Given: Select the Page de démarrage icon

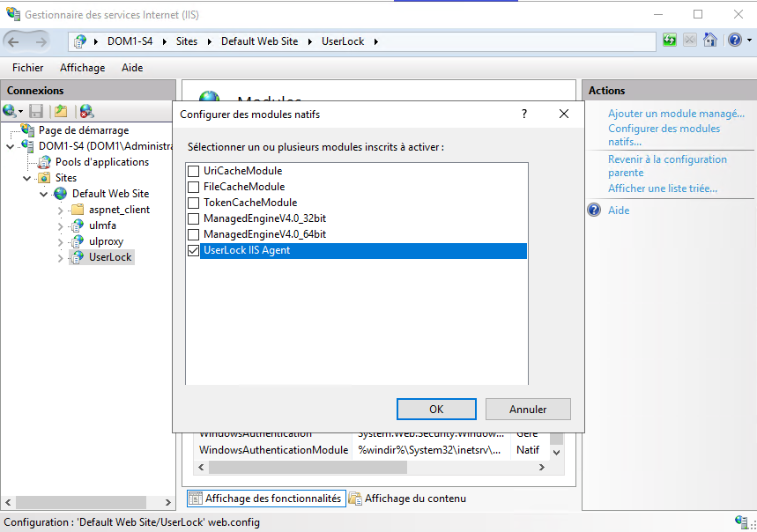Looking at the screenshot, I should point(27,129).
